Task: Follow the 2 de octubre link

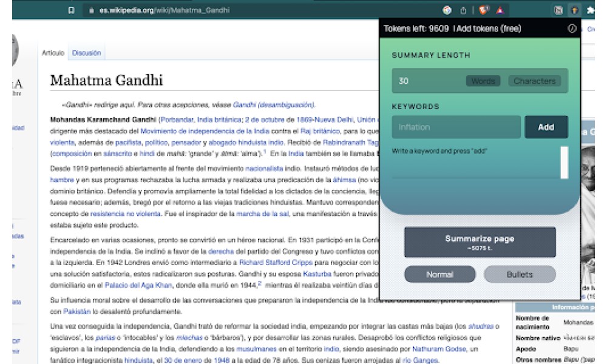Action: point(270,120)
